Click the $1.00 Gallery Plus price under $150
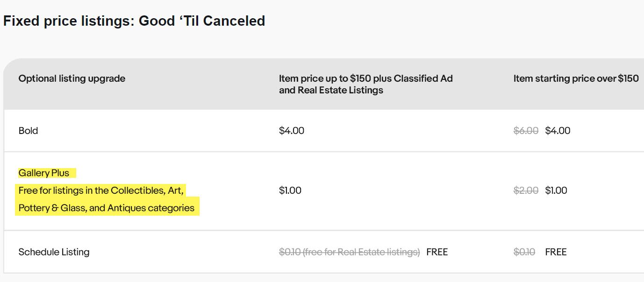Image resolution: width=644 pixels, height=282 pixels. tap(290, 190)
